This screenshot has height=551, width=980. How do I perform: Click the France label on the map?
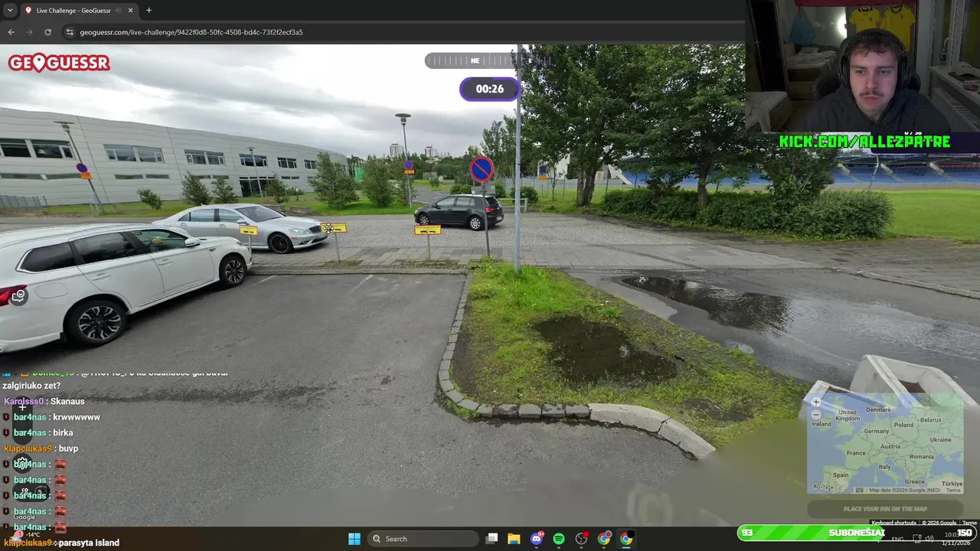[856, 453]
